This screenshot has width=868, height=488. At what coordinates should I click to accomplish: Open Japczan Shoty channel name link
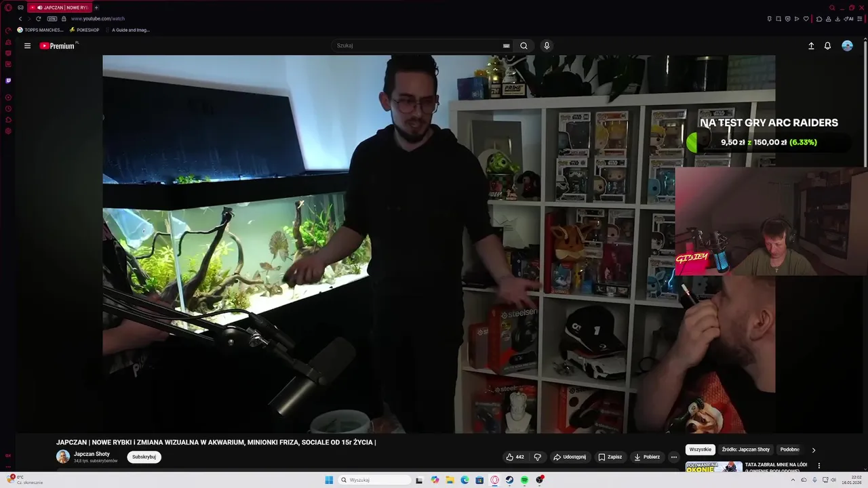click(x=92, y=454)
